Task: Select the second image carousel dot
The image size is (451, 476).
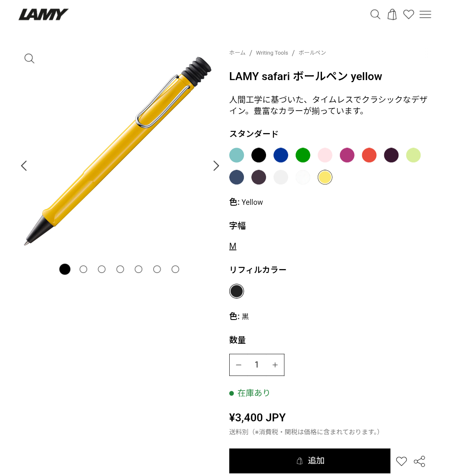Action: [x=83, y=269]
